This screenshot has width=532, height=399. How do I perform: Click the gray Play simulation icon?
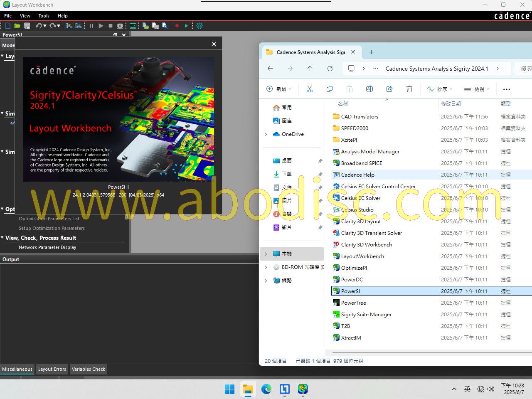click(x=101, y=26)
